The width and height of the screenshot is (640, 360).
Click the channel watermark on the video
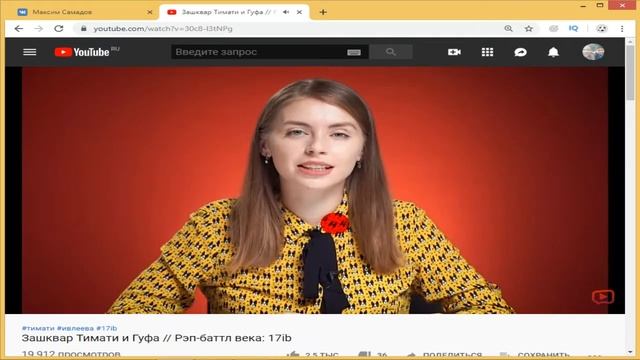[x=603, y=297]
